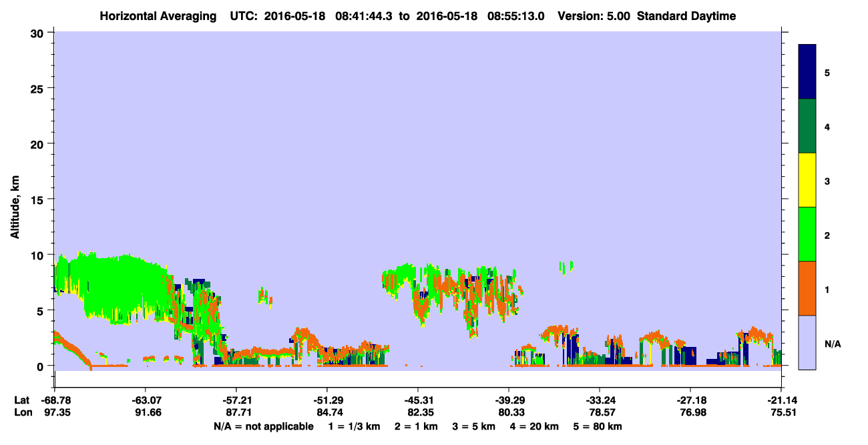Click the latitude value -33.24
This screenshot has height=445, width=868.
(600, 400)
